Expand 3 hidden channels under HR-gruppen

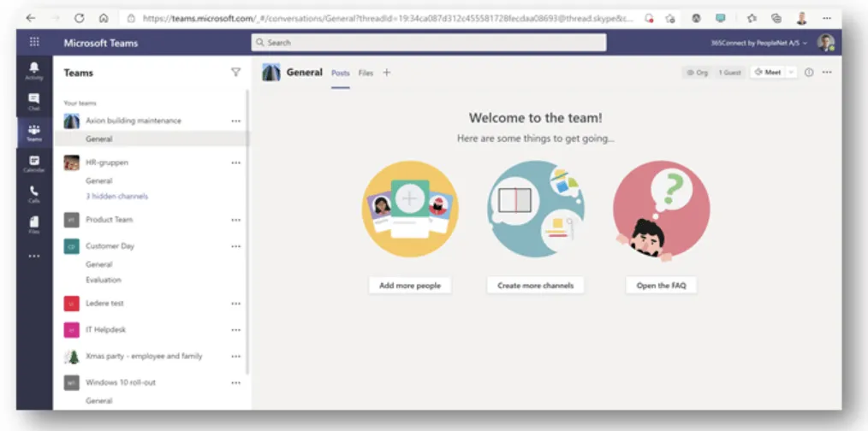point(116,197)
